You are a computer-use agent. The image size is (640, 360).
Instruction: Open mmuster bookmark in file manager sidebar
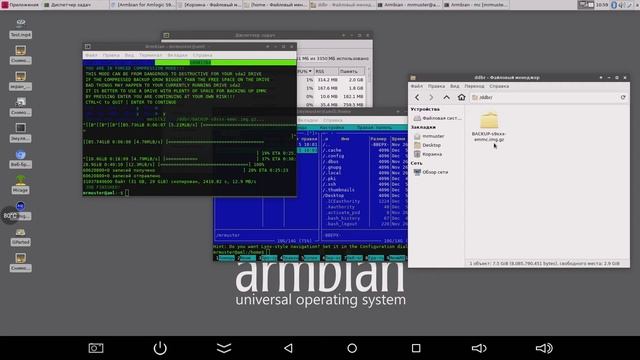click(429, 136)
